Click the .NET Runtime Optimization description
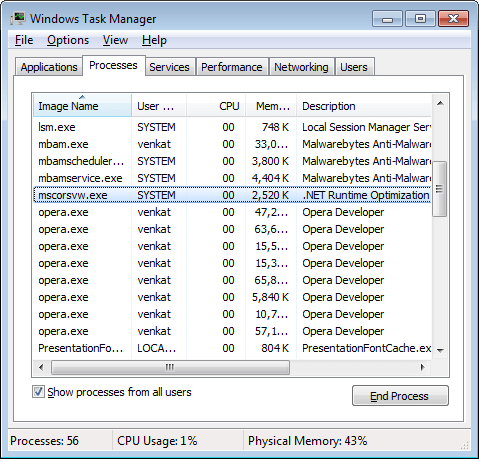 point(366,195)
